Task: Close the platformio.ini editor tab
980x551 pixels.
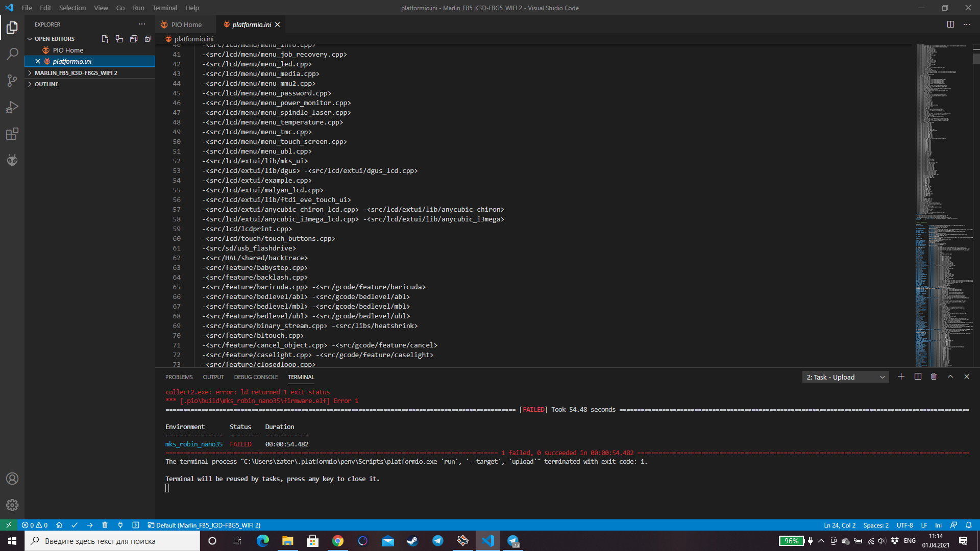Action: pyautogui.click(x=278, y=24)
